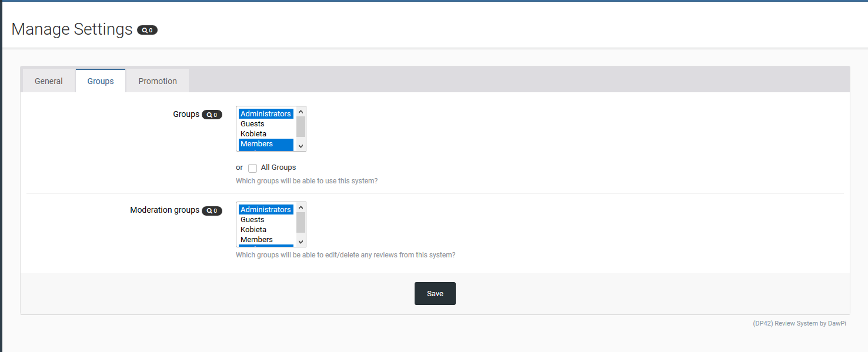
Task: Switch to the General tab
Action: click(49, 81)
